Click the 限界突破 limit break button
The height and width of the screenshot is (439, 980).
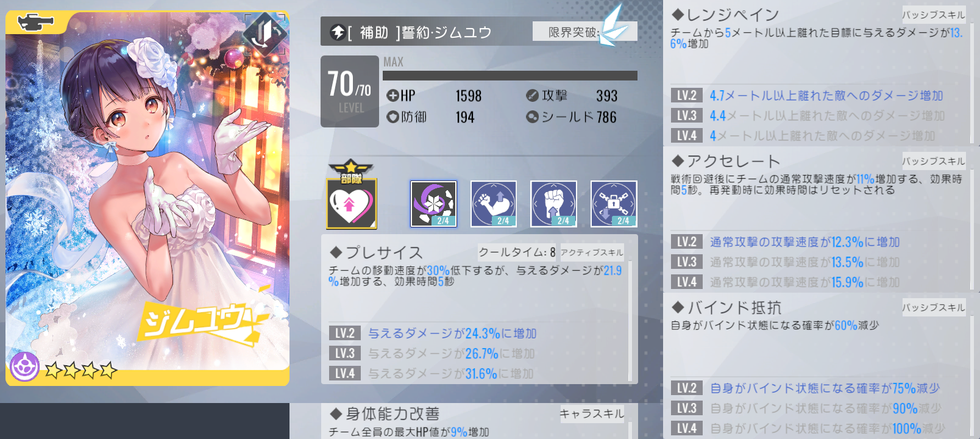click(584, 32)
